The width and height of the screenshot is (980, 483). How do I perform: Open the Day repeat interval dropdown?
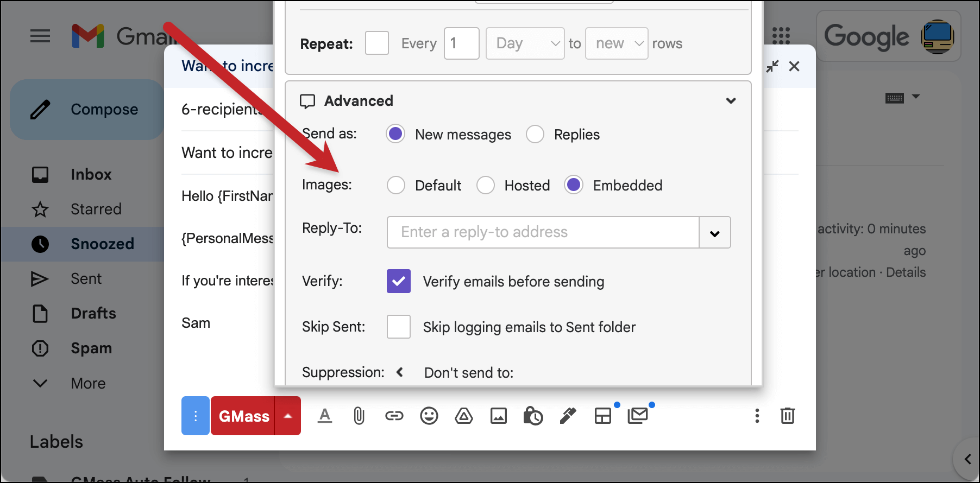525,43
